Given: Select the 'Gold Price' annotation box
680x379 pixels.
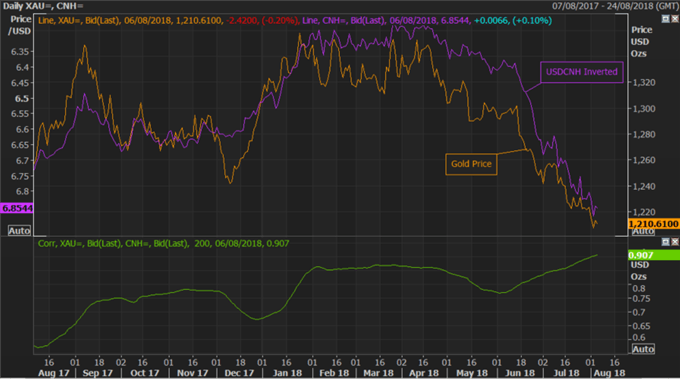Looking at the screenshot, I should (471, 164).
